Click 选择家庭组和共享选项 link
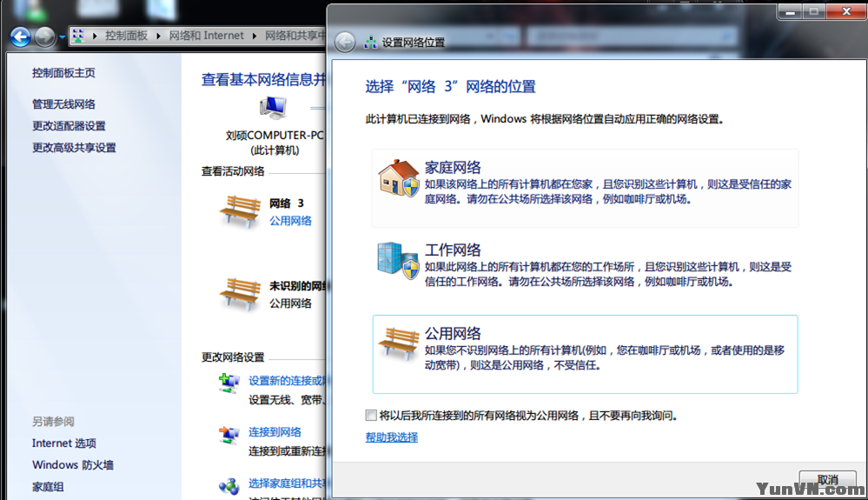The image size is (868, 500). 288,483
